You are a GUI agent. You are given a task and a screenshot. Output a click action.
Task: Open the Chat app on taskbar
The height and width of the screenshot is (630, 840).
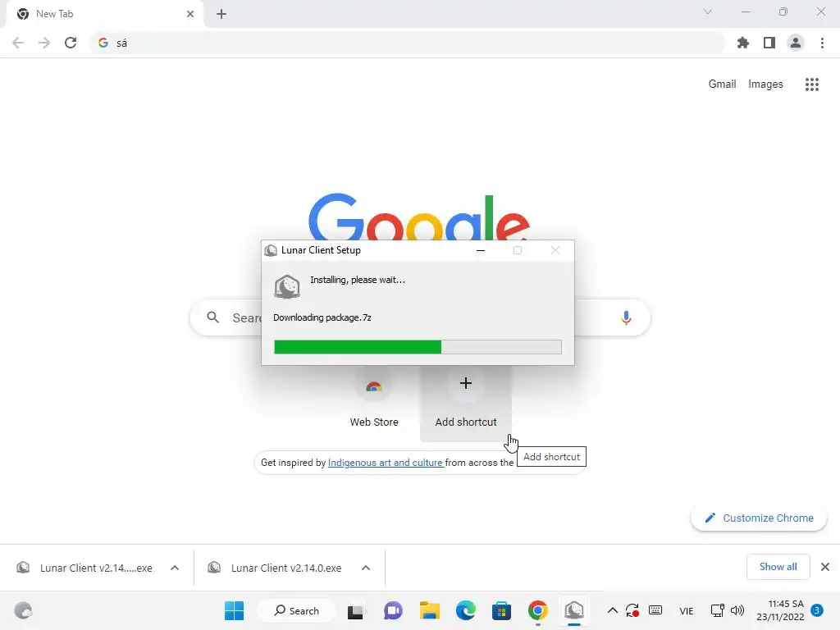click(x=393, y=610)
